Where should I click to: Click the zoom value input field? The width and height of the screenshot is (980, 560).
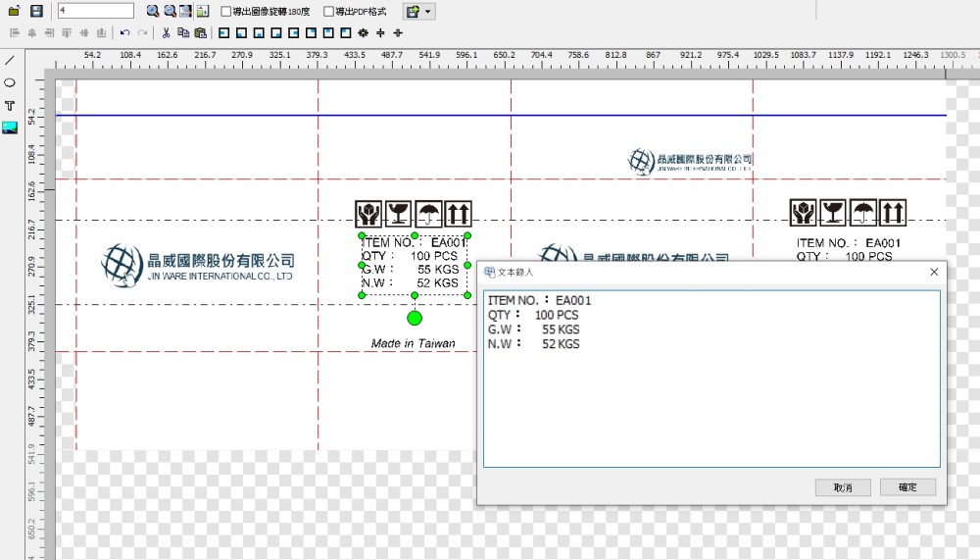tap(95, 11)
